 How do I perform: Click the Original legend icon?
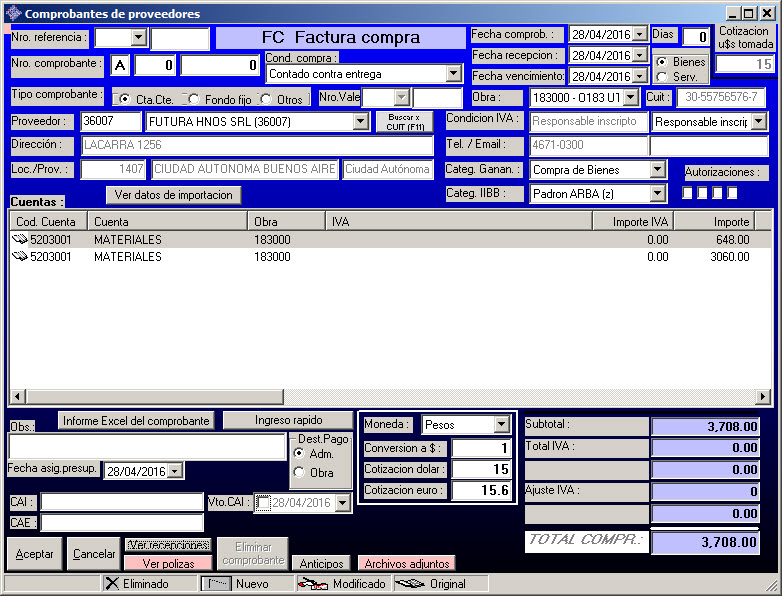click(410, 584)
